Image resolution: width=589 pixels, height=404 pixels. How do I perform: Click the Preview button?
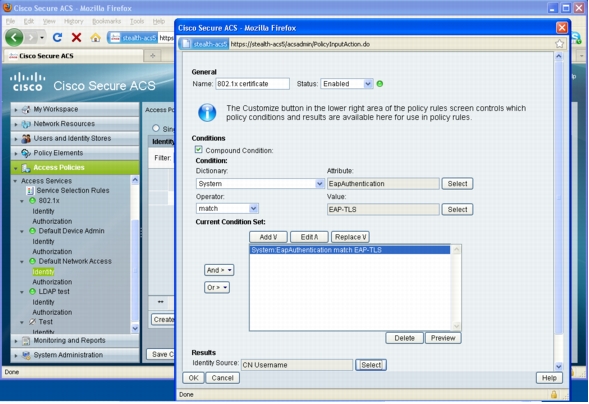pyautogui.click(x=443, y=338)
